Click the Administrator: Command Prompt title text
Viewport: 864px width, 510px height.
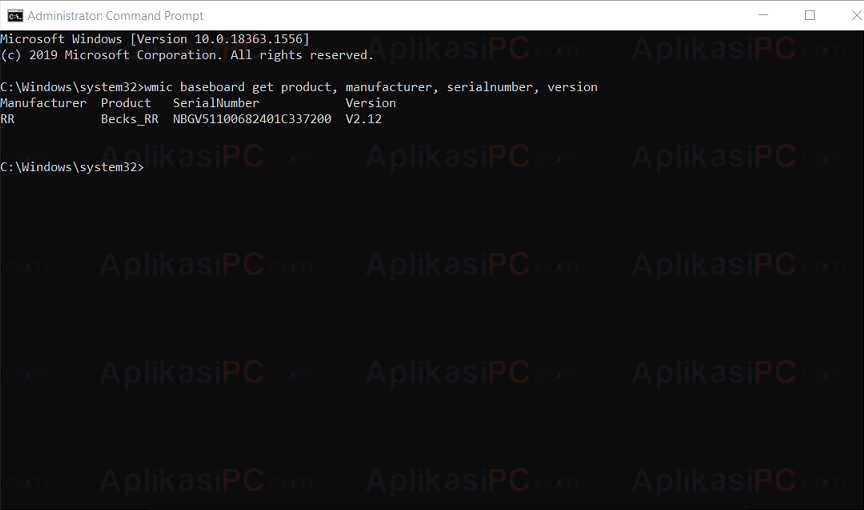pos(116,16)
